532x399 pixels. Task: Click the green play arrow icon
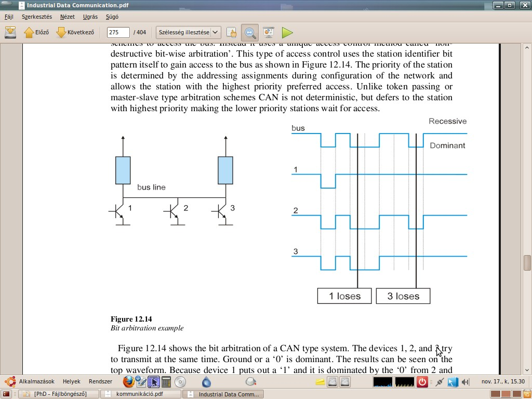click(x=287, y=32)
